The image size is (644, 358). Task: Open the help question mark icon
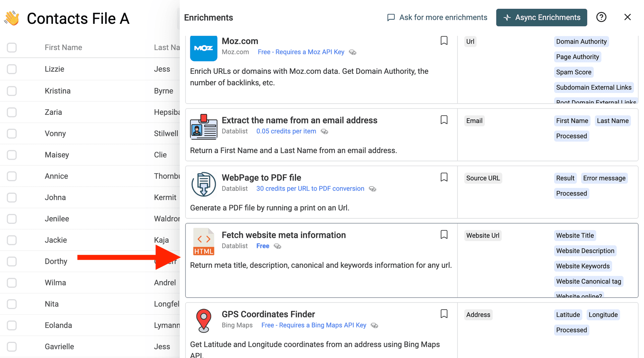(601, 17)
